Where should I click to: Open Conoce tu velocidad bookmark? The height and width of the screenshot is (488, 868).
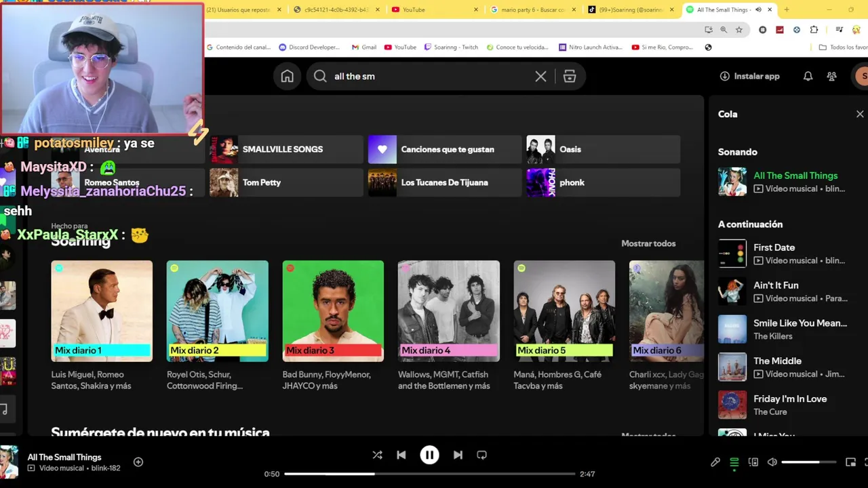[x=517, y=47]
